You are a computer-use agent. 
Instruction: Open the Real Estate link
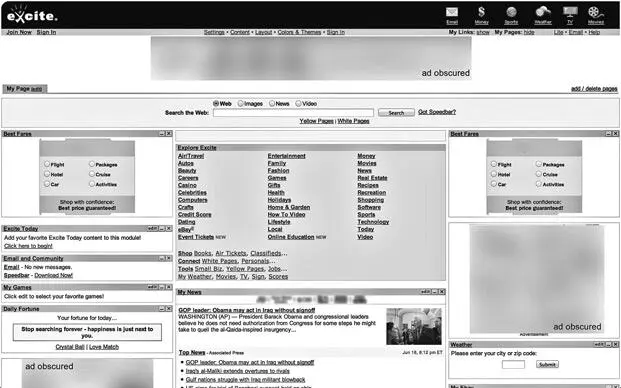pyautogui.click(x=372, y=178)
